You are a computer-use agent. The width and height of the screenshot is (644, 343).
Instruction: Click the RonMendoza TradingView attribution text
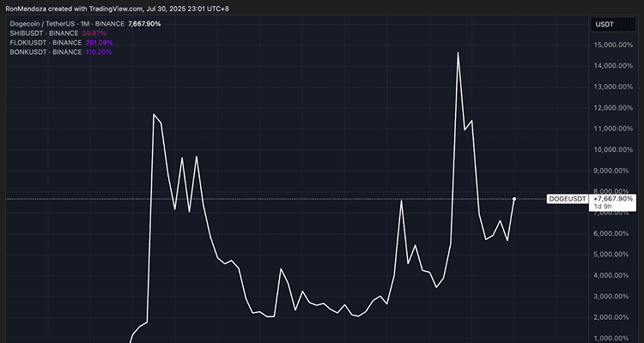(x=117, y=9)
